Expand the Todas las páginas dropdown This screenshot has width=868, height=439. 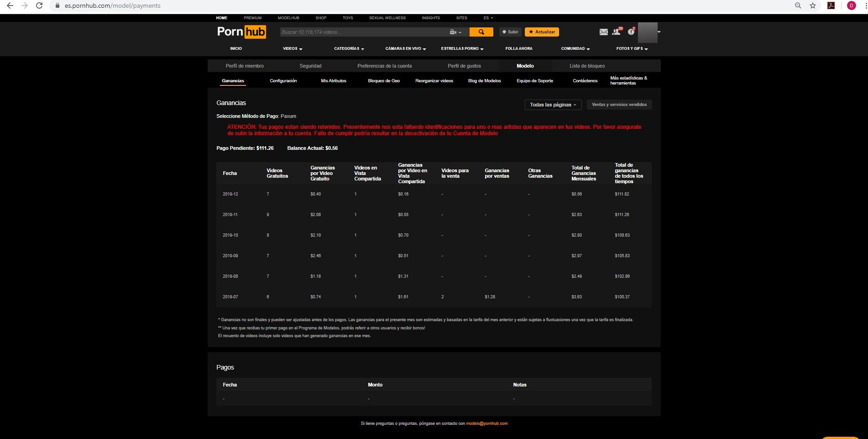coord(553,105)
